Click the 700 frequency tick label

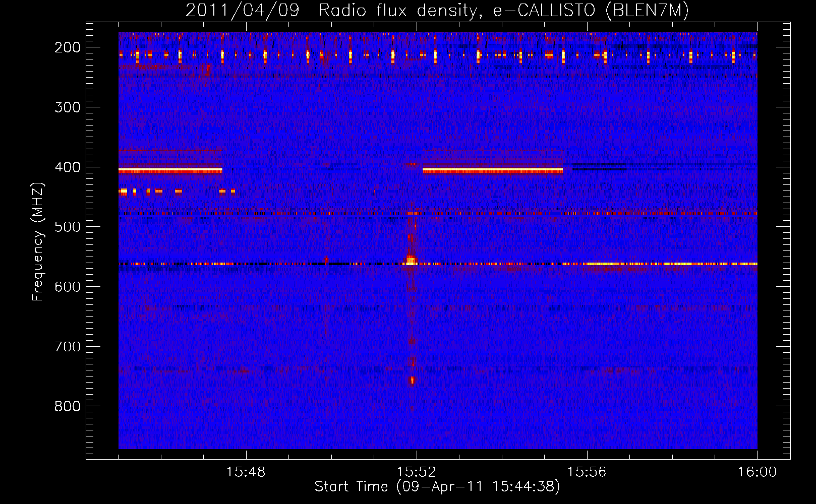68,347
